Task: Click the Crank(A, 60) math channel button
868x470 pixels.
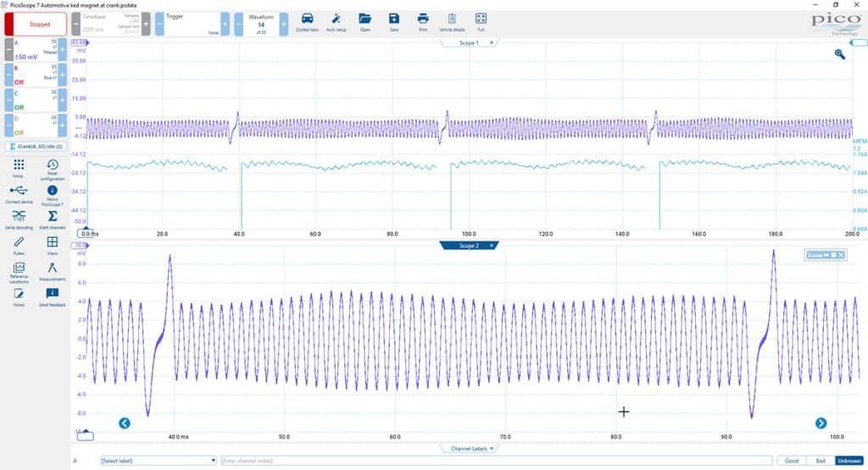Action: coord(36,147)
